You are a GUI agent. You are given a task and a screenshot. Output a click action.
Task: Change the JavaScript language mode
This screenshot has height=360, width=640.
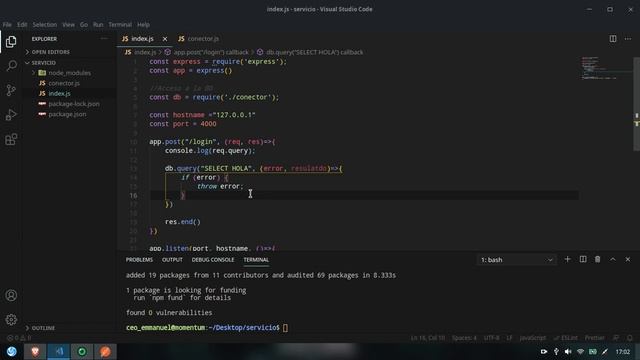coord(533,338)
